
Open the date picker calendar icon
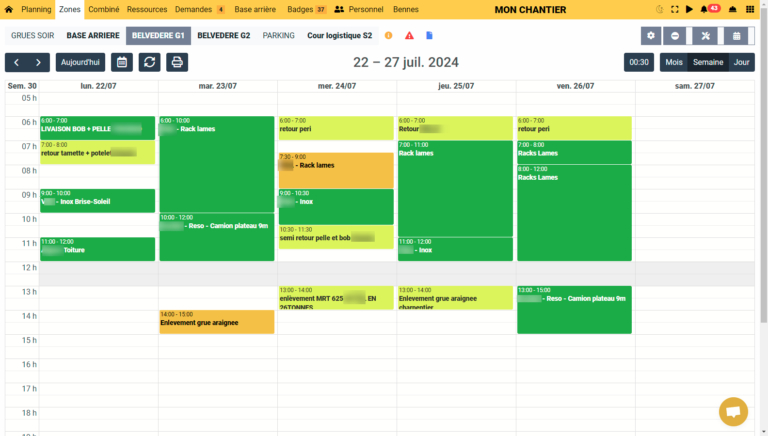click(x=121, y=62)
